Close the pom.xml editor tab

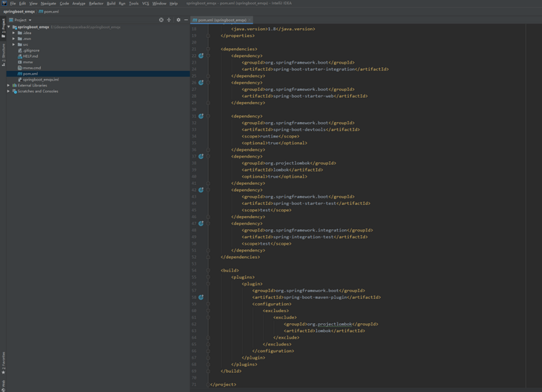point(250,20)
